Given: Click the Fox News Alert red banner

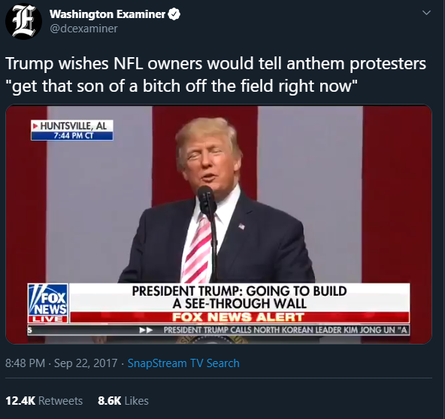Looking at the screenshot, I should tap(239, 317).
